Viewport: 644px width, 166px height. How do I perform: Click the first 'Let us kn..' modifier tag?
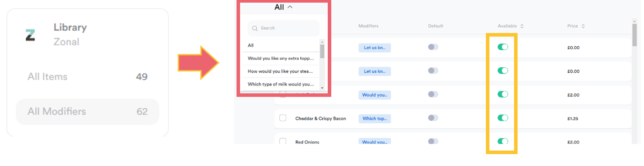[x=374, y=48]
